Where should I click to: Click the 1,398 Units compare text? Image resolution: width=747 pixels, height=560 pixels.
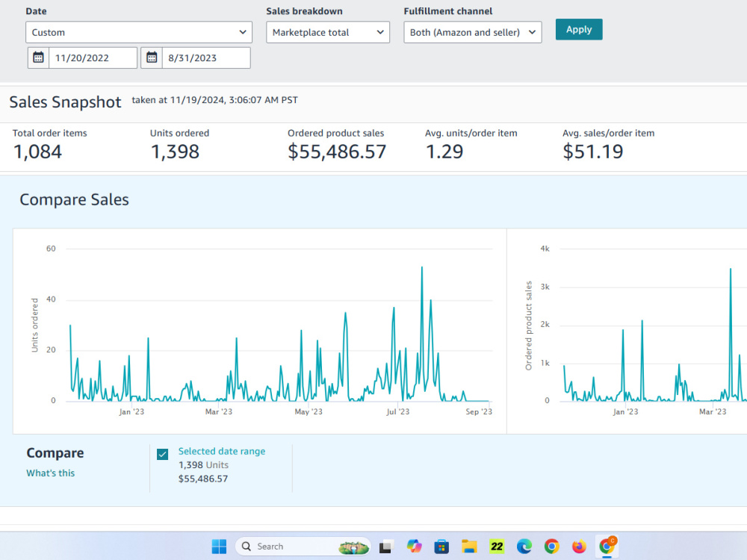click(x=203, y=464)
